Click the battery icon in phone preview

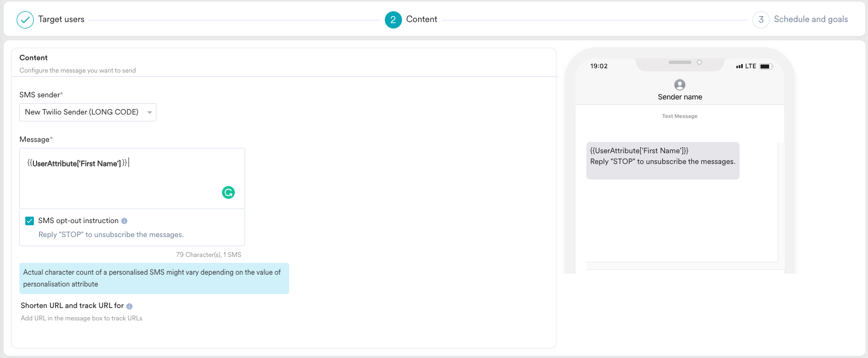click(765, 67)
